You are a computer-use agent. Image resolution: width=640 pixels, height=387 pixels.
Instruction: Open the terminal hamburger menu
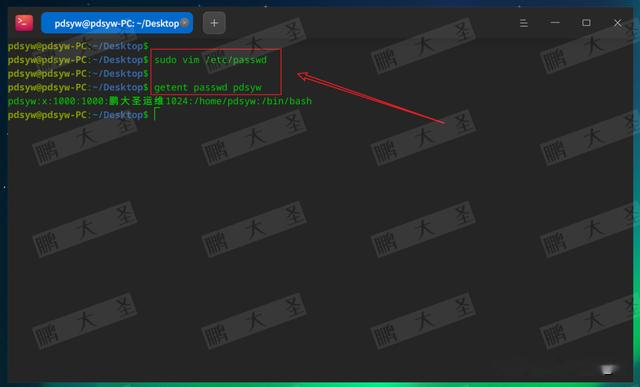524,23
